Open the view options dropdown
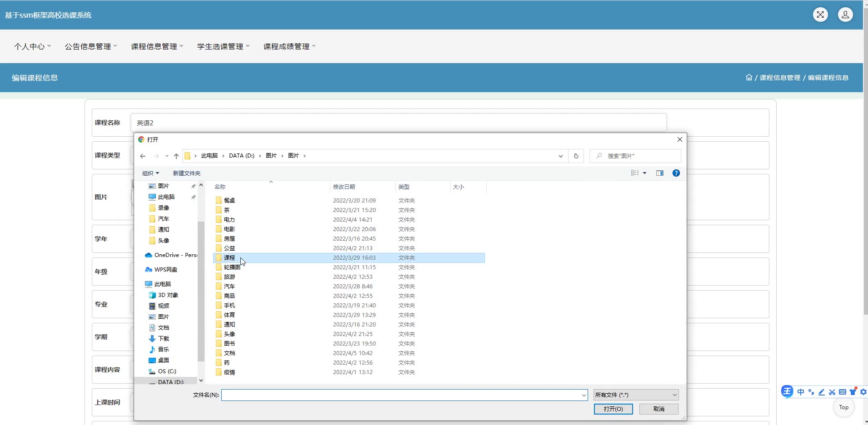868x425 pixels. coord(644,173)
